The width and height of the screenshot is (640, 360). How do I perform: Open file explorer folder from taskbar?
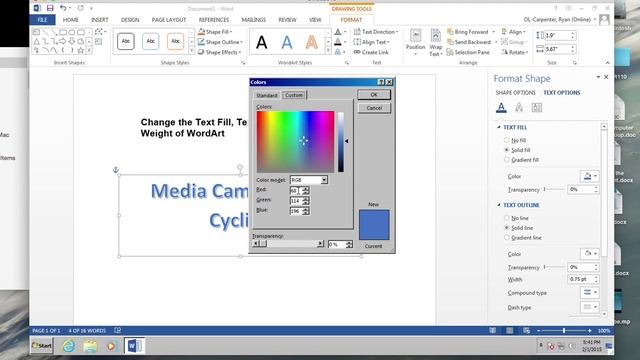coord(90,346)
